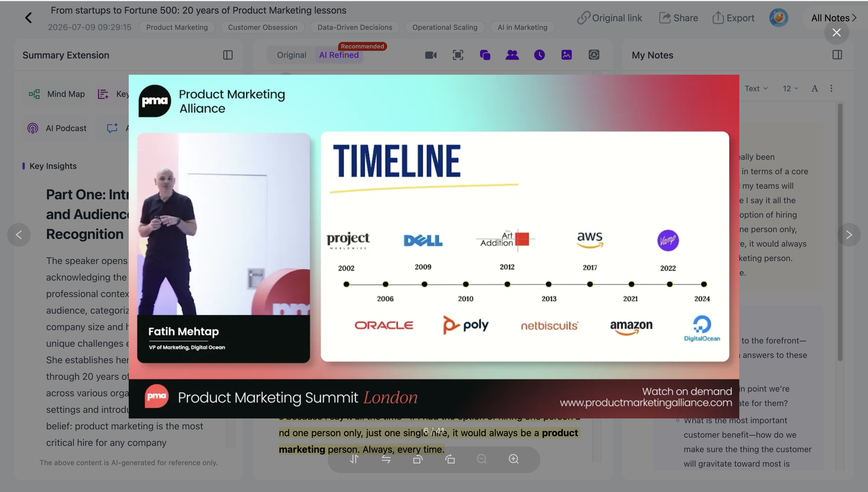This screenshot has width=868, height=492.
Task: Open the Original link
Action: pos(609,18)
